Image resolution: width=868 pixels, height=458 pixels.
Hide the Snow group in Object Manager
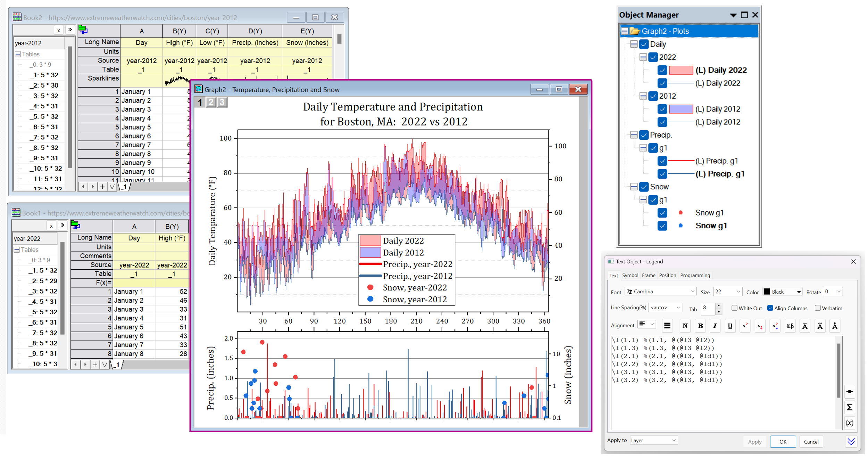[644, 187]
